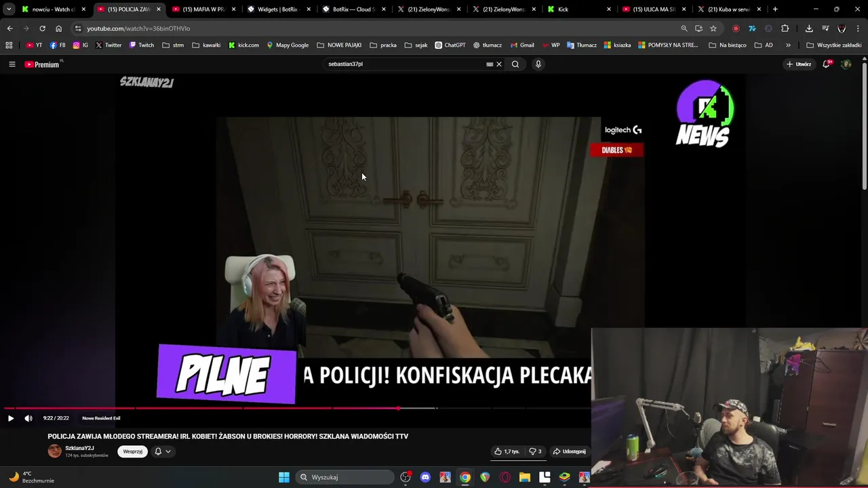Run the search with the magnifier button

pyautogui.click(x=515, y=64)
